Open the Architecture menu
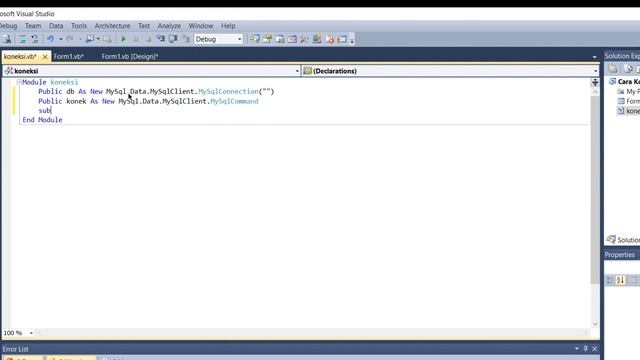 point(112,26)
